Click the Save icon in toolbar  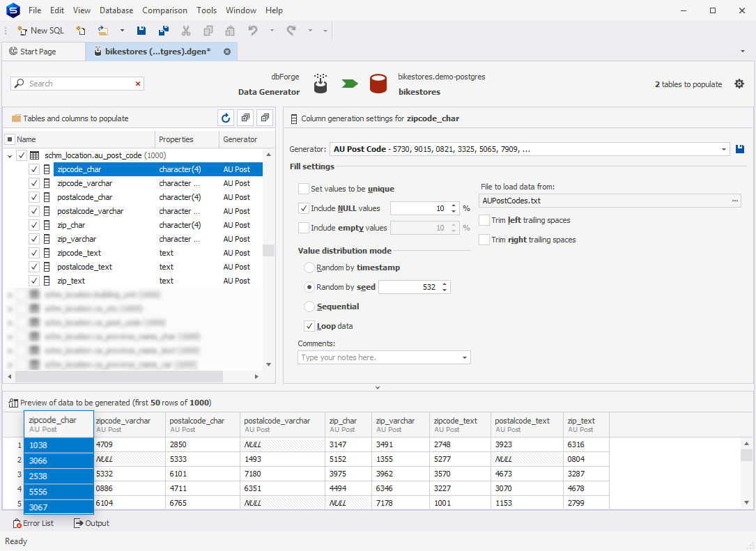tap(141, 31)
